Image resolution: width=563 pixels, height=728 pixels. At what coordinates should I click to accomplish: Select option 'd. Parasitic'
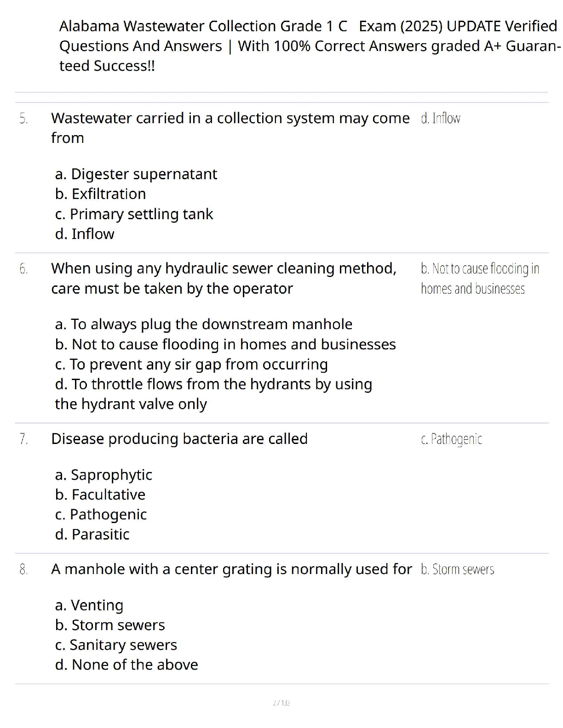(92, 535)
